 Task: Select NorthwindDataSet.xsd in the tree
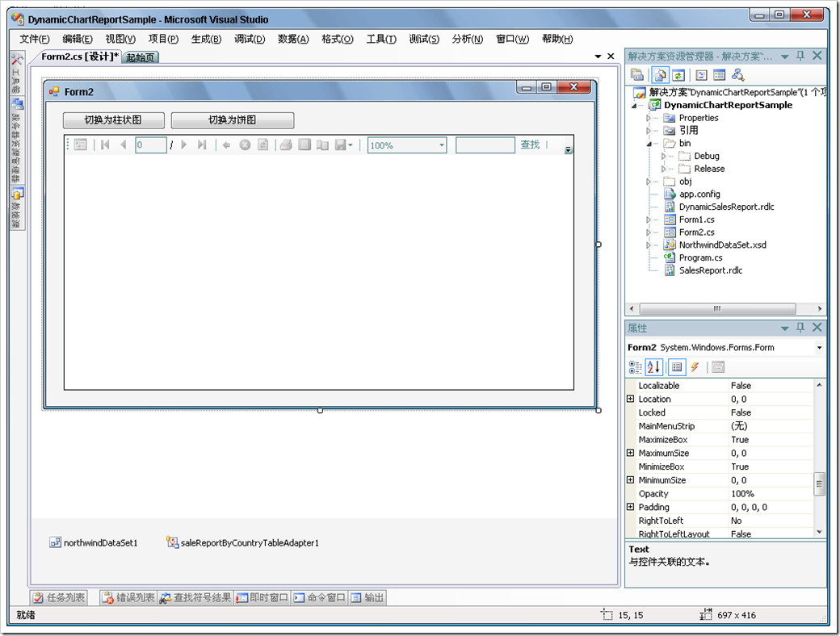(723, 245)
